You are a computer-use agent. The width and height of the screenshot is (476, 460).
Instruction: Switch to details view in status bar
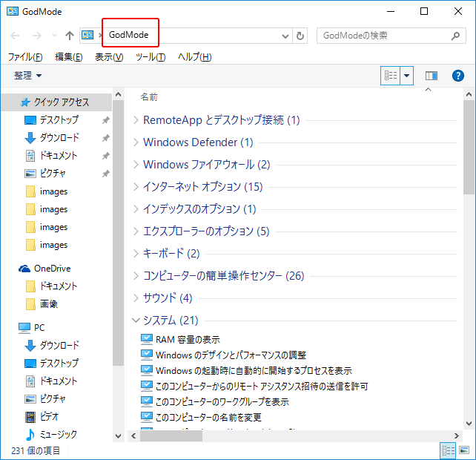point(448,450)
